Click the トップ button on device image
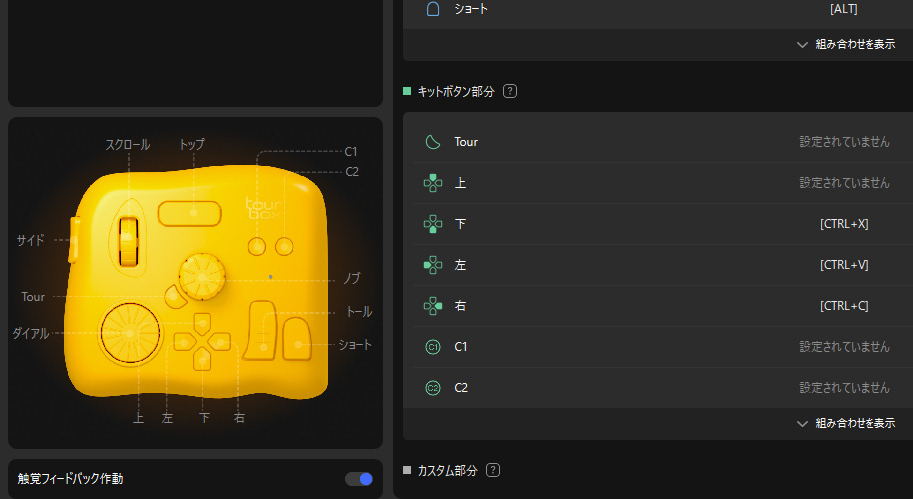 click(x=189, y=213)
